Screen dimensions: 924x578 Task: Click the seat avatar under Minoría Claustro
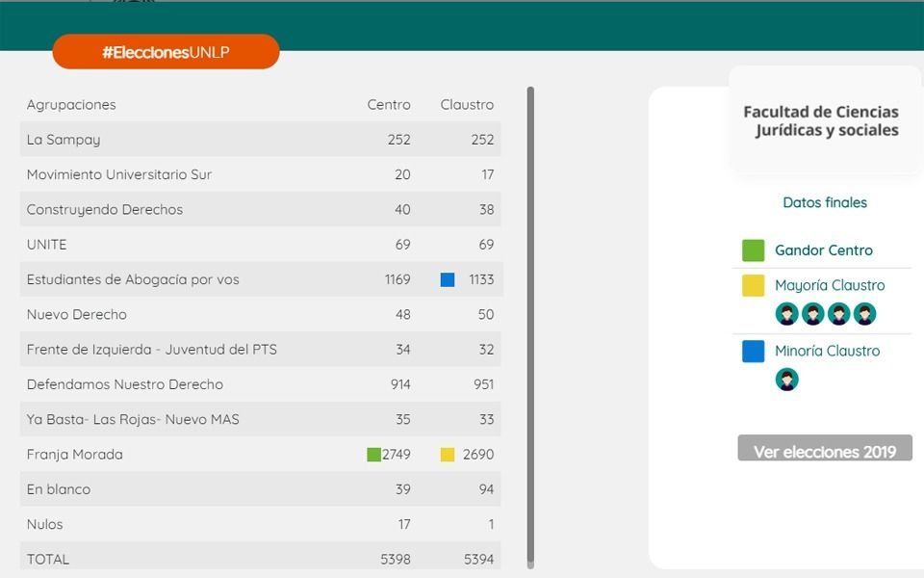(x=786, y=380)
